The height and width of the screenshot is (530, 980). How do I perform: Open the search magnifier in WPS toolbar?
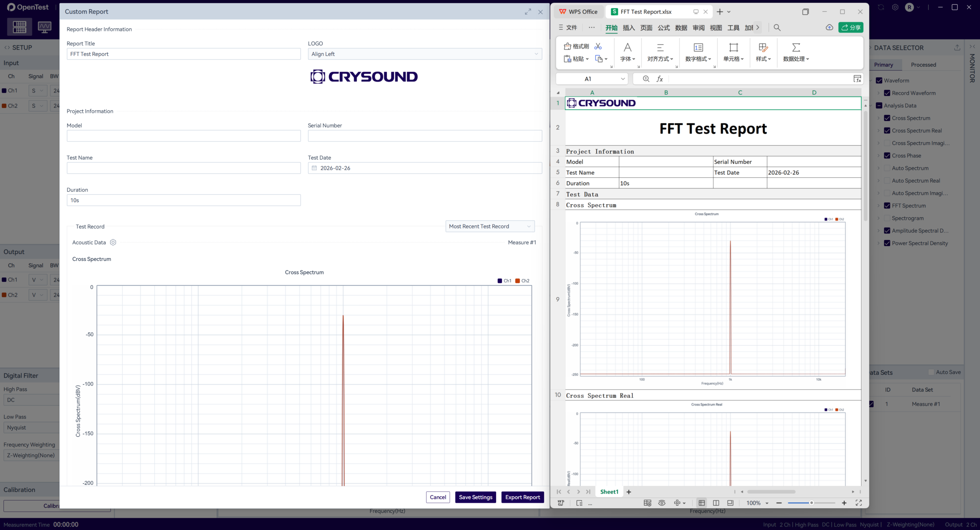777,28
